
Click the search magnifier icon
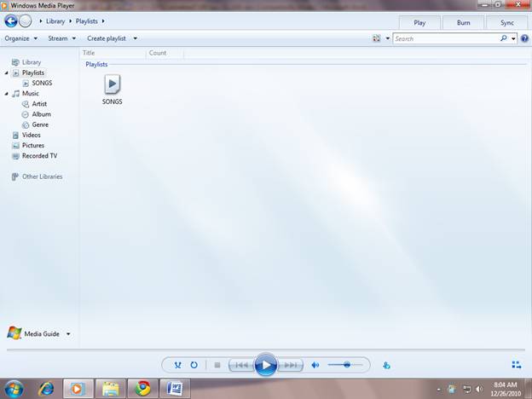(504, 38)
